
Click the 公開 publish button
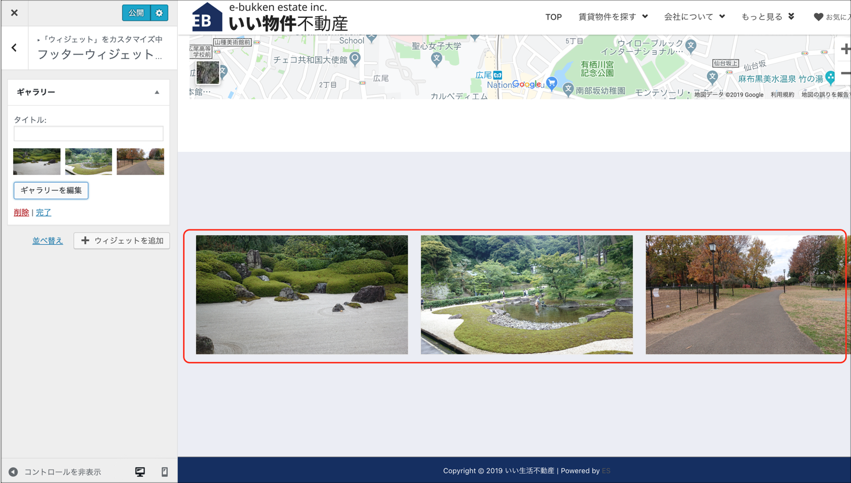[136, 13]
